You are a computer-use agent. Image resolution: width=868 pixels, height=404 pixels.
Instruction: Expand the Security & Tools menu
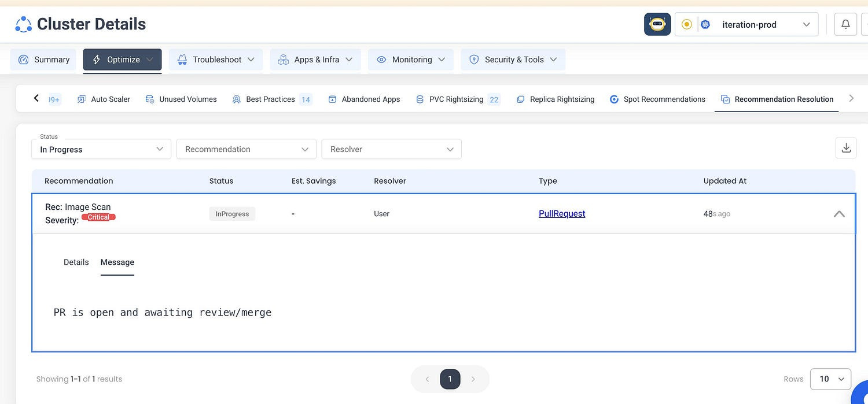click(x=513, y=60)
